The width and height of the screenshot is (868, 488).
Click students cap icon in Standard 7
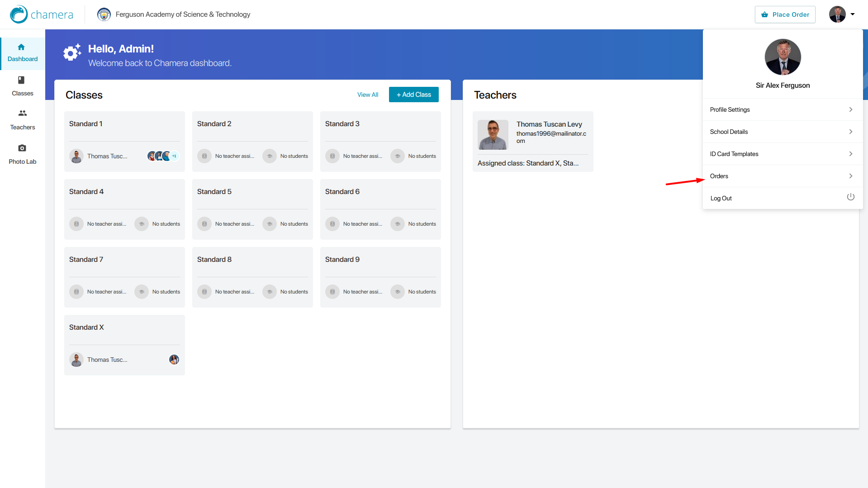point(142,292)
